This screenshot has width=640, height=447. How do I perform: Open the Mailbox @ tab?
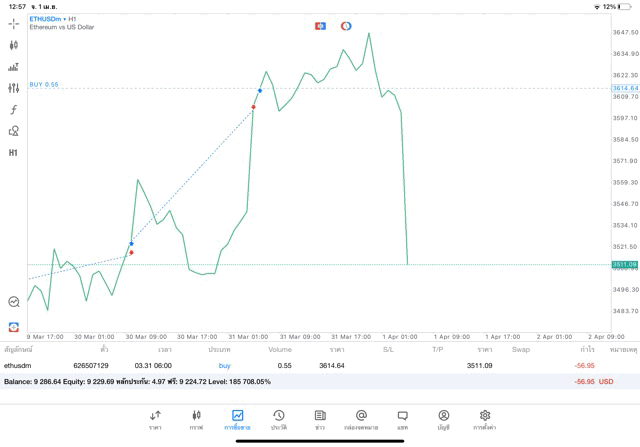361,418
